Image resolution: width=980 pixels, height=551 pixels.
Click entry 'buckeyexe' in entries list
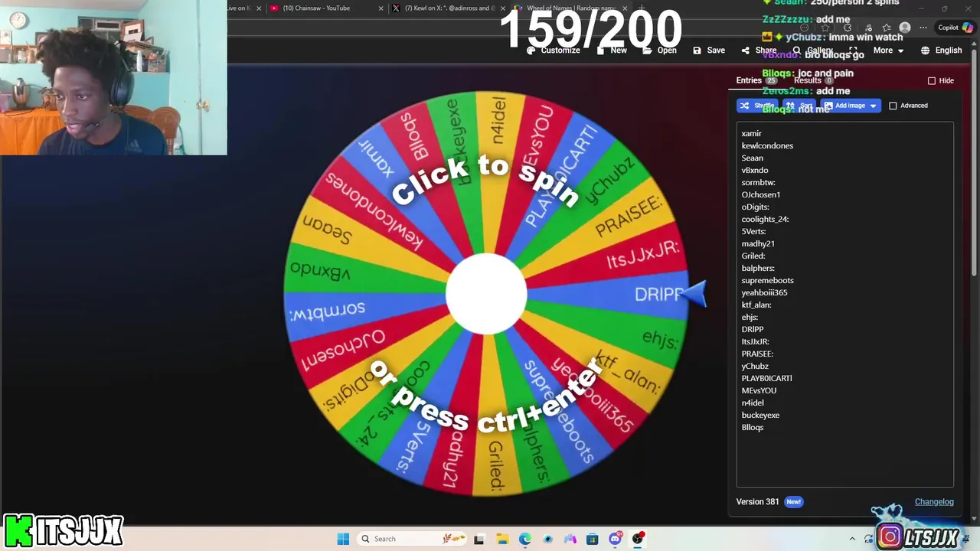click(760, 415)
